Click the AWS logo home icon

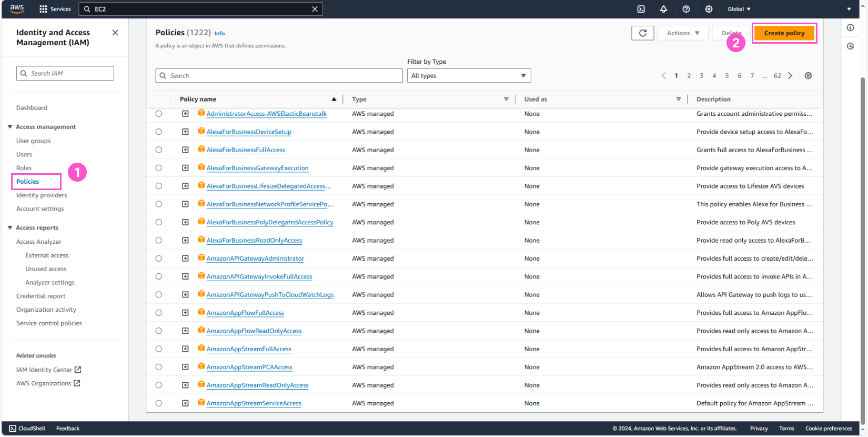(x=17, y=8)
